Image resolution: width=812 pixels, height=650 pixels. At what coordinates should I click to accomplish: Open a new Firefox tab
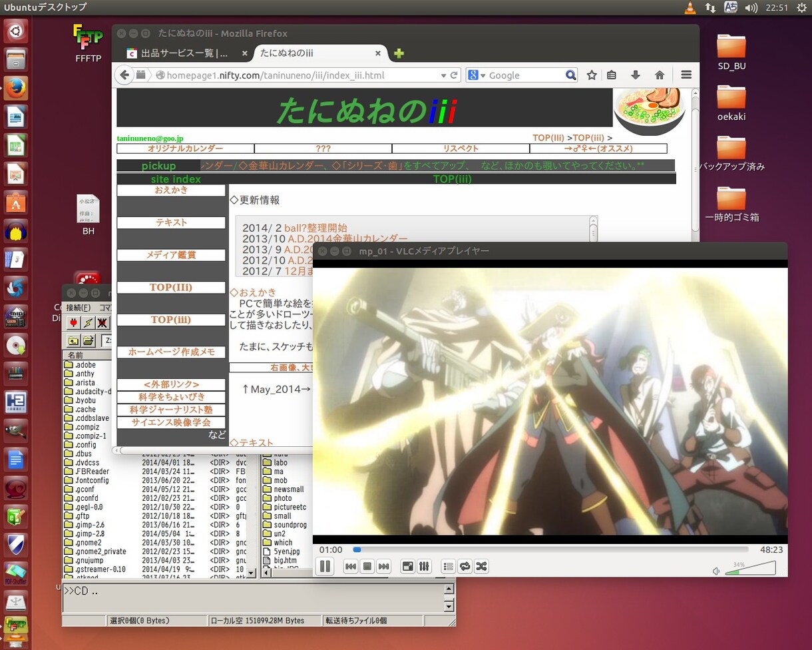click(399, 53)
